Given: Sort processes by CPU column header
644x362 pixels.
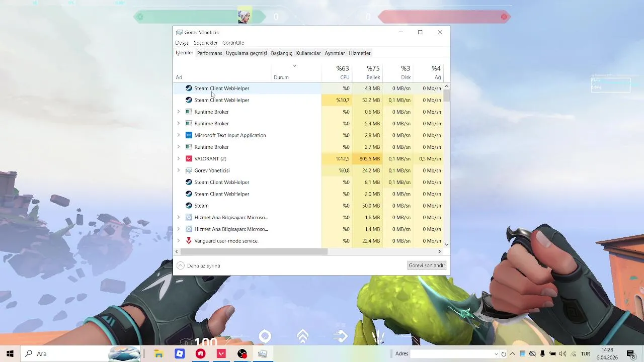Looking at the screenshot, I should [x=337, y=72].
